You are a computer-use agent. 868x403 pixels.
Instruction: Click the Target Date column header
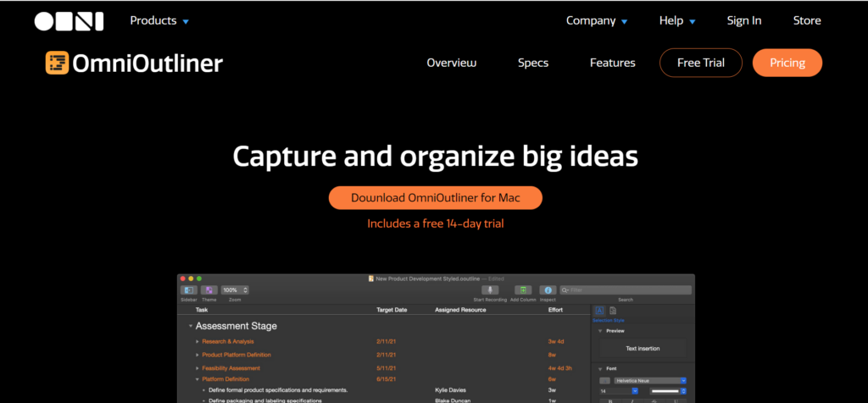(392, 310)
